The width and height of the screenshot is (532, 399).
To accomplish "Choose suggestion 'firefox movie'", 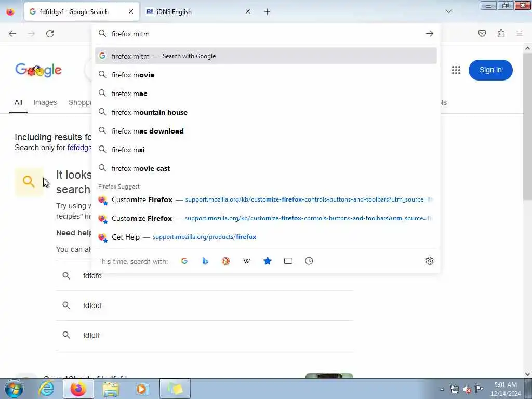I will (x=266, y=75).
